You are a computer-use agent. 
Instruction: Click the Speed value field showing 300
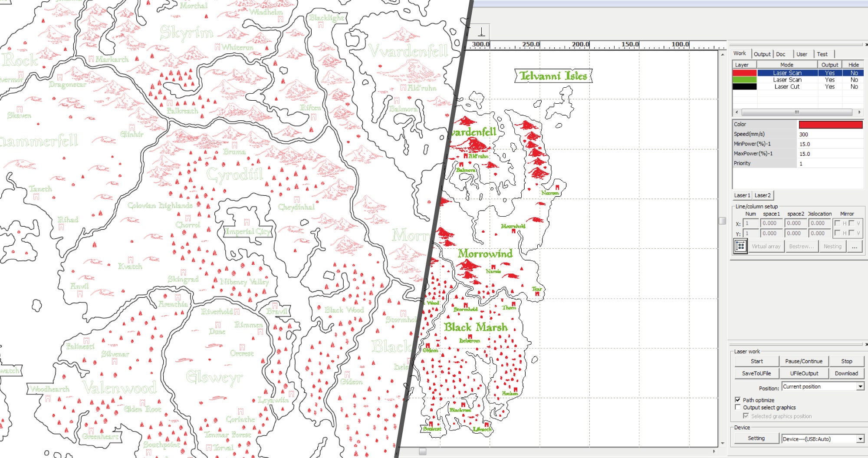831,135
